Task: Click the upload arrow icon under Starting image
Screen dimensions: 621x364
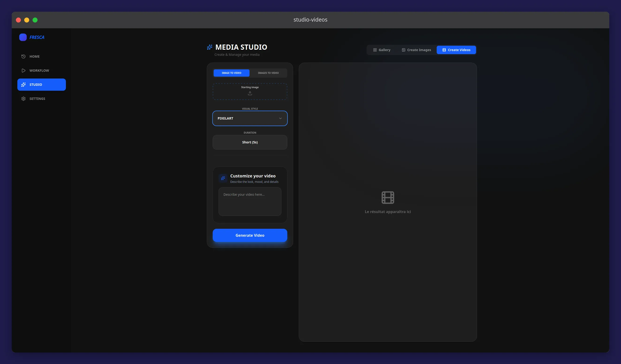Action: tap(250, 93)
